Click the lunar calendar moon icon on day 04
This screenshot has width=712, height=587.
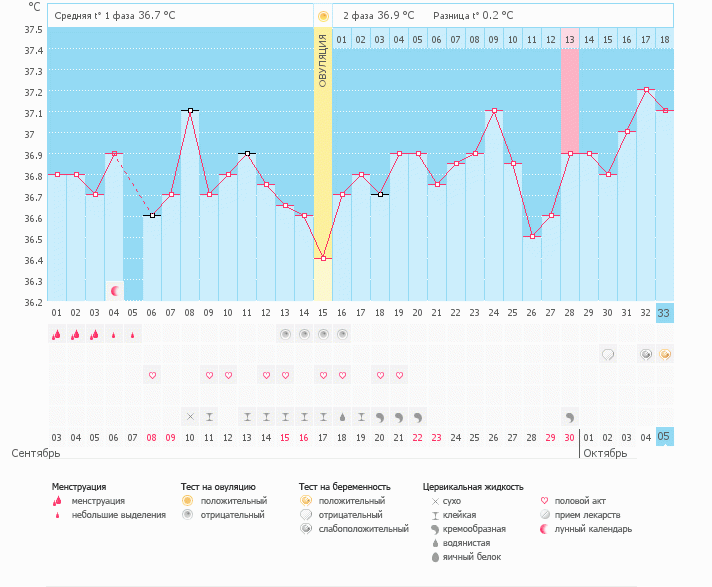tap(114, 291)
